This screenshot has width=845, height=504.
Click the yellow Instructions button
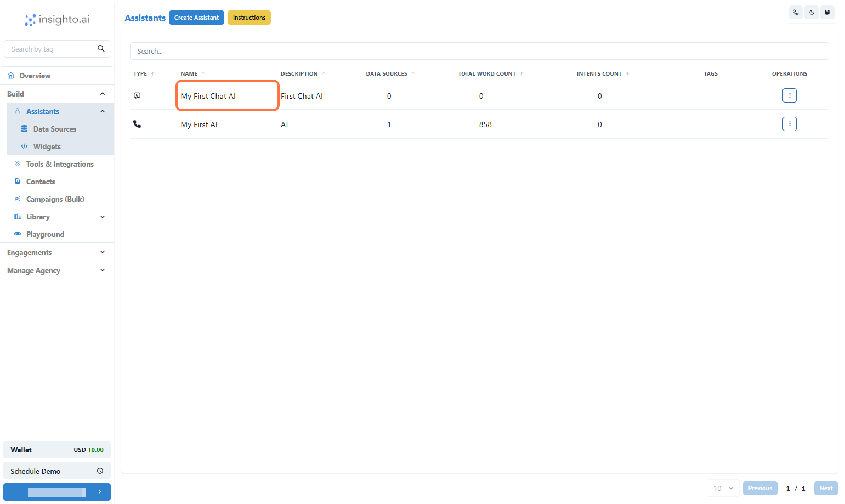pos(249,18)
